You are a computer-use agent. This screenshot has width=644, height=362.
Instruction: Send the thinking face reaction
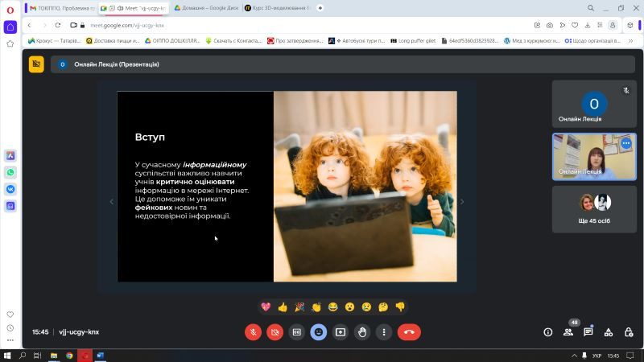point(383,307)
